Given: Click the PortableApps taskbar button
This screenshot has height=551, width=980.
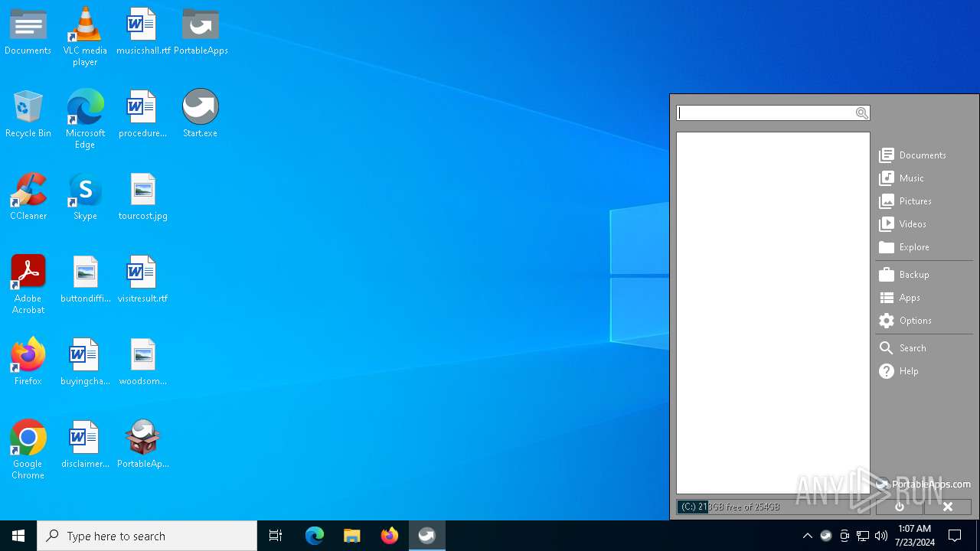Looking at the screenshot, I should pos(427,536).
